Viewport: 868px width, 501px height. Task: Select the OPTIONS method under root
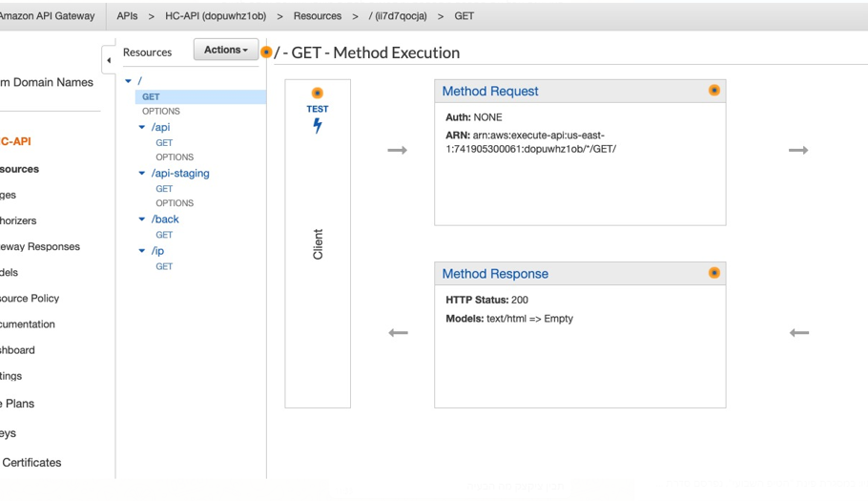point(161,112)
